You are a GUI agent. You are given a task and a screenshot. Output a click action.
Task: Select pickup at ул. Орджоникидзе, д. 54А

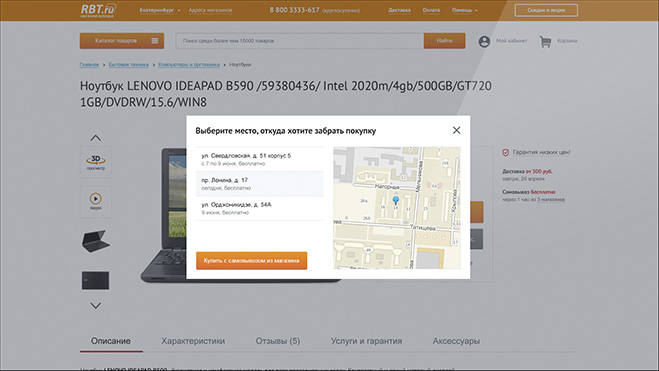[260, 208]
